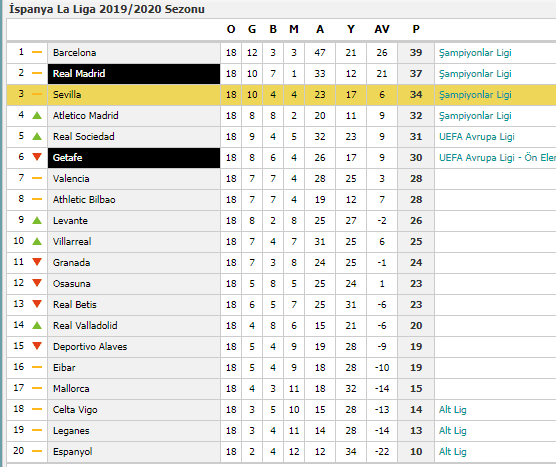Click the AV goal difference column header
The image size is (556, 467).
pyautogui.click(x=382, y=29)
